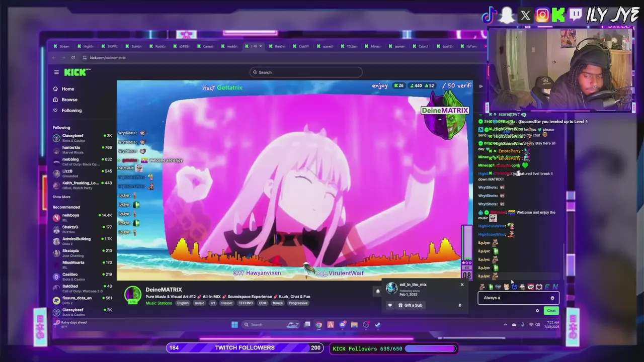Select the art tag
The image size is (644, 362).
tap(212, 303)
